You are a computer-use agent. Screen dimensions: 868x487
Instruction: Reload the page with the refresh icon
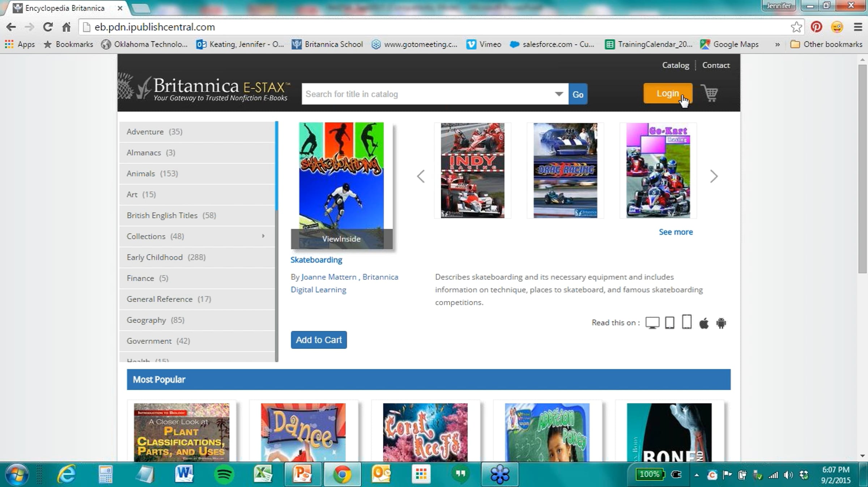click(48, 27)
